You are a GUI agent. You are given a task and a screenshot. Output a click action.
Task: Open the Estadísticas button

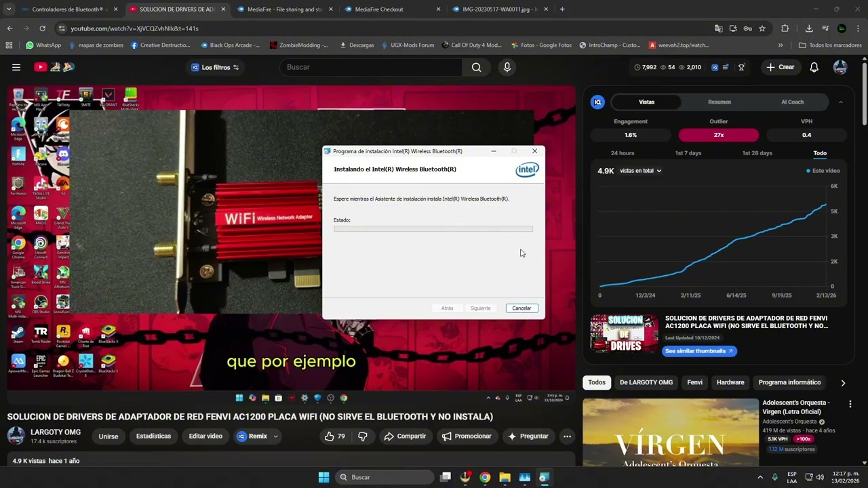click(153, 436)
